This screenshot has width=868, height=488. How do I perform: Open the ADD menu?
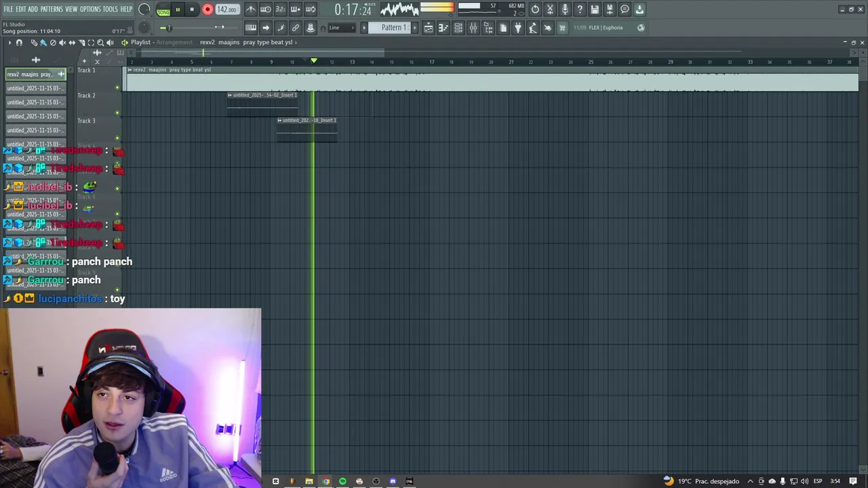tap(33, 9)
